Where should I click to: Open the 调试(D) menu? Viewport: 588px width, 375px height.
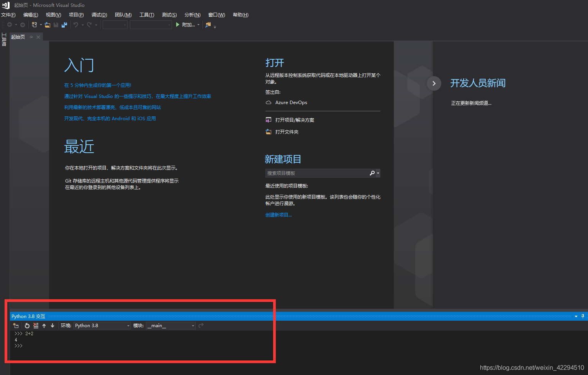[x=99, y=15]
